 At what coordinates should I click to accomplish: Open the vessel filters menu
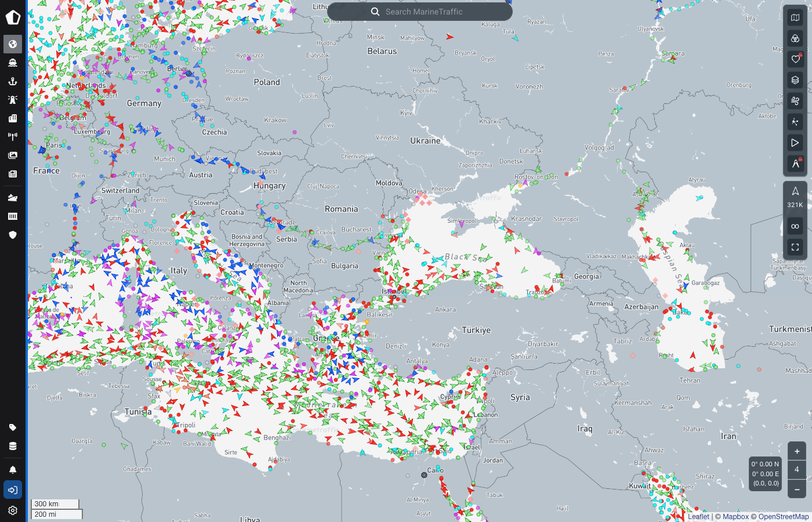coord(795,38)
